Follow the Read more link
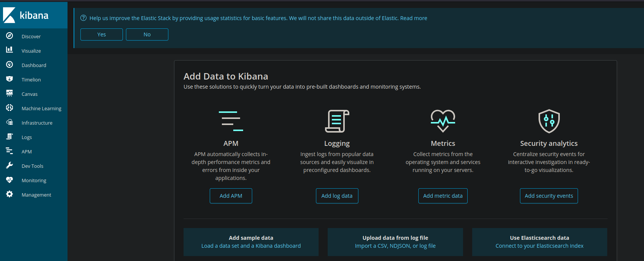 [x=413, y=18]
